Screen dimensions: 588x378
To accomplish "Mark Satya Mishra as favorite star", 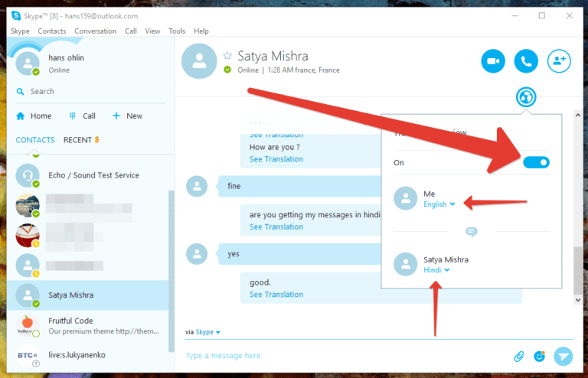I will pos(227,56).
